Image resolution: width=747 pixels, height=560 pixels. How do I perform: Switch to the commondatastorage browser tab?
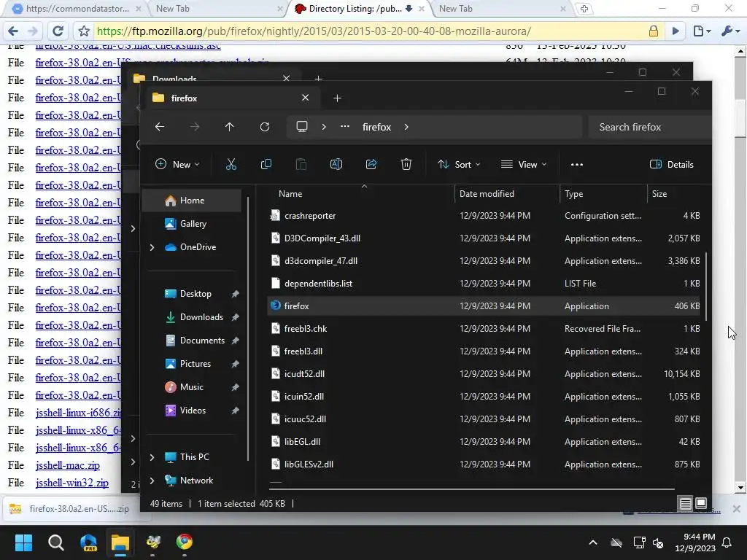(x=76, y=9)
